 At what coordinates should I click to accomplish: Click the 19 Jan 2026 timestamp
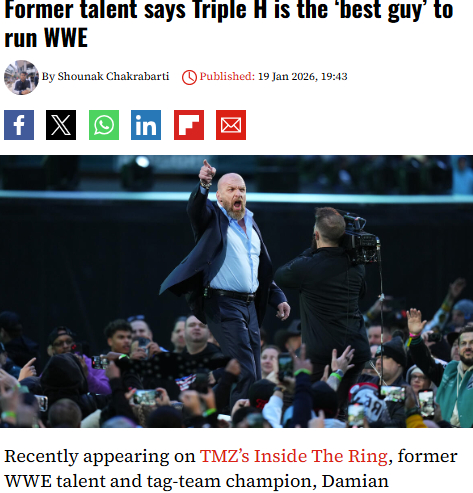[303, 76]
